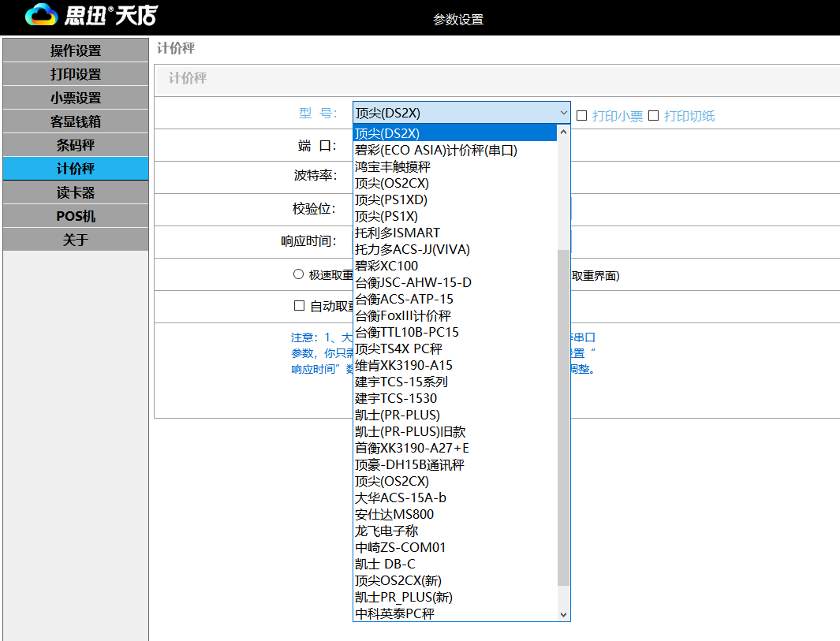Select 台衡TTL10B-PC15 option
The width and height of the screenshot is (840, 641).
(455, 332)
